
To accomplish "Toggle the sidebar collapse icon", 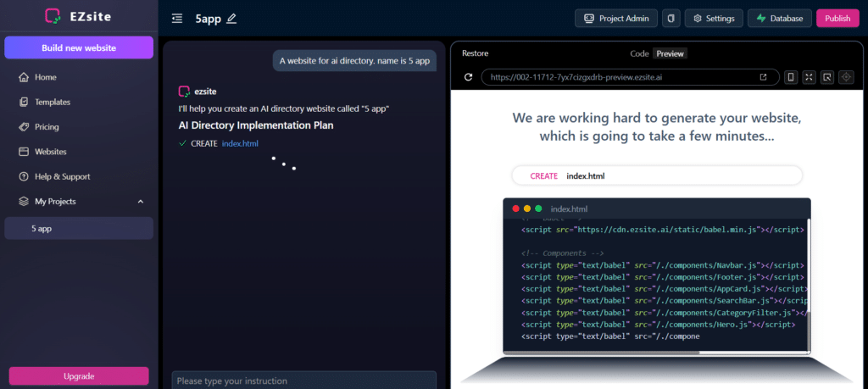I will tap(177, 19).
